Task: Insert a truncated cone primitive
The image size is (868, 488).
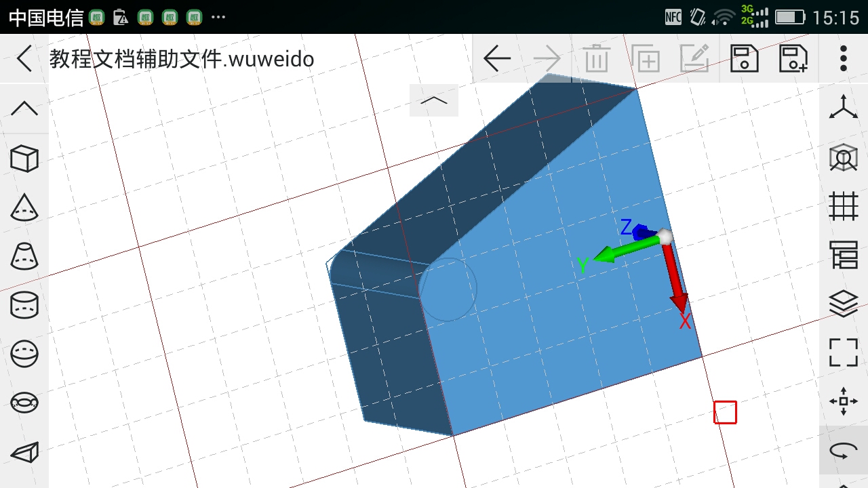Action: [x=24, y=256]
